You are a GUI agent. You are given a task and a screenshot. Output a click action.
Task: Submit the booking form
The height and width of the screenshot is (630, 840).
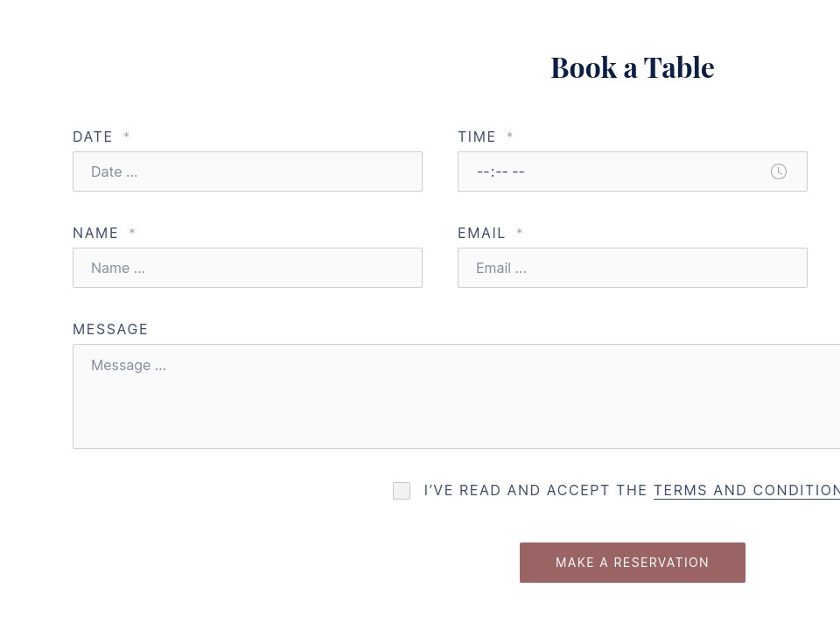632,563
